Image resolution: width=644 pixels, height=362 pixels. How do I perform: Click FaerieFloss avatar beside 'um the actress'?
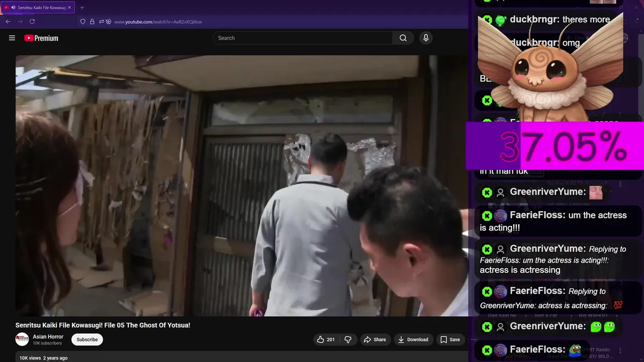(501, 216)
